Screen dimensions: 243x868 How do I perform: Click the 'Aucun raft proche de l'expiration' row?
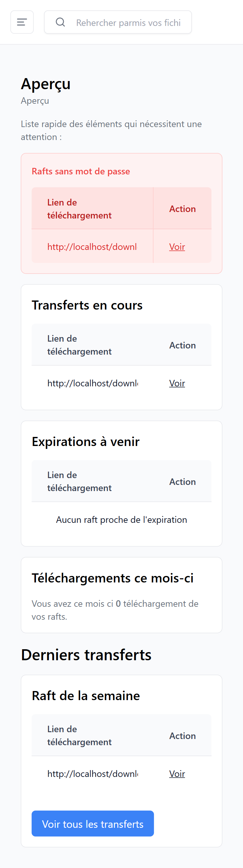(121, 520)
